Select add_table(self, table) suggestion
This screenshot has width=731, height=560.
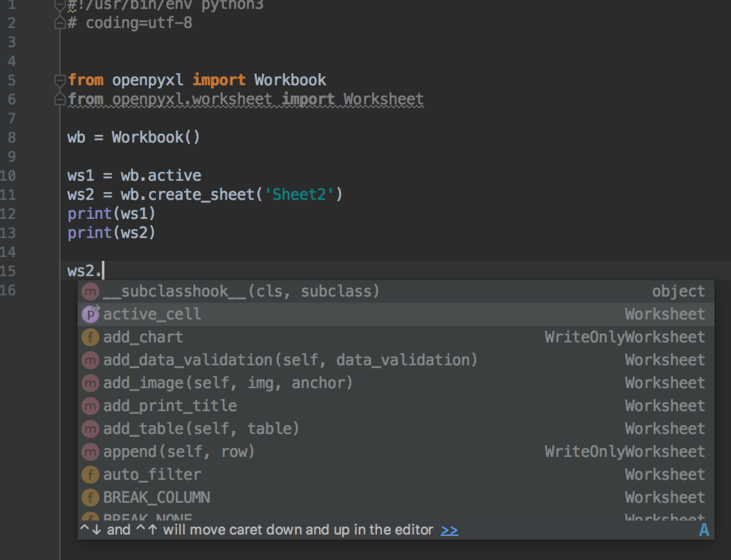click(x=201, y=429)
